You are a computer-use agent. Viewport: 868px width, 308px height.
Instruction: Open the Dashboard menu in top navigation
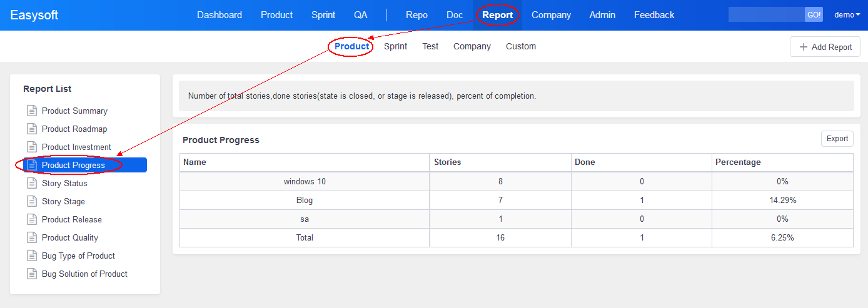tap(220, 15)
